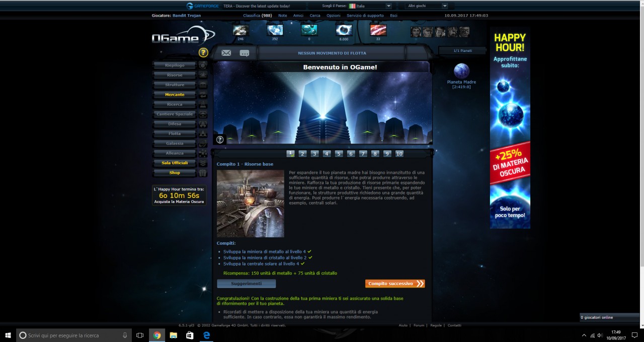
Task: Click the Compito successivo button
Action: [395, 284]
